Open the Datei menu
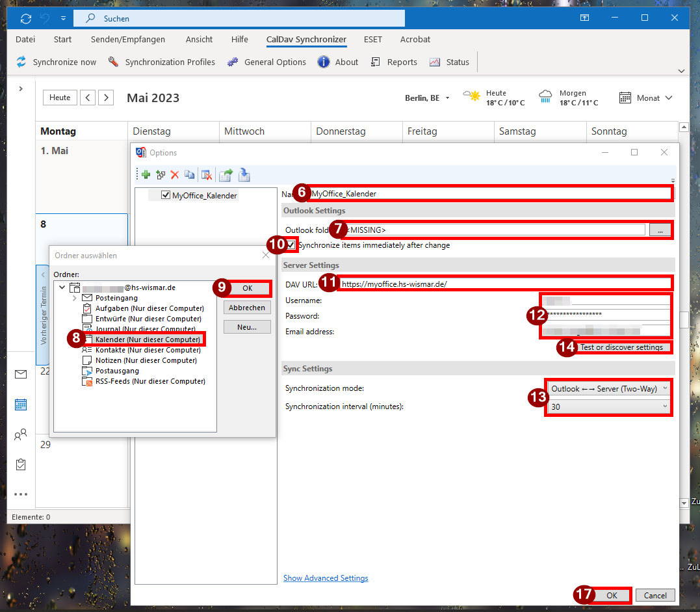The height and width of the screenshot is (612, 700). coord(25,39)
